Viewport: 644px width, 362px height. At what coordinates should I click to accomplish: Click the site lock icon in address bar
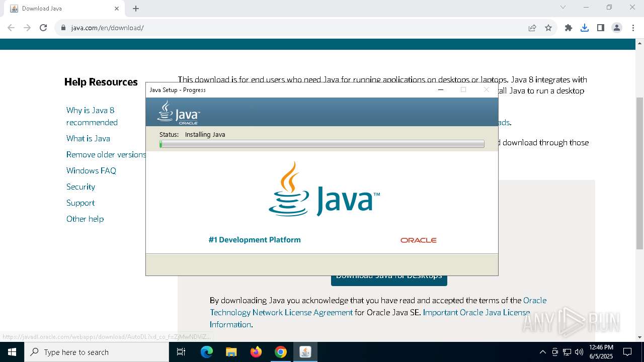[x=63, y=28]
